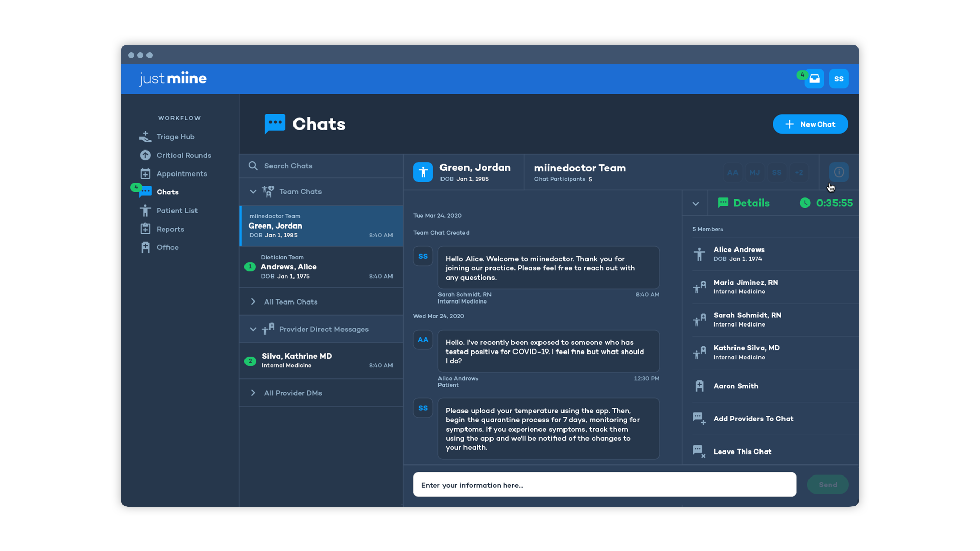The image size is (980, 551).
Task: Click the justmiine logo
Action: pos(173,79)
